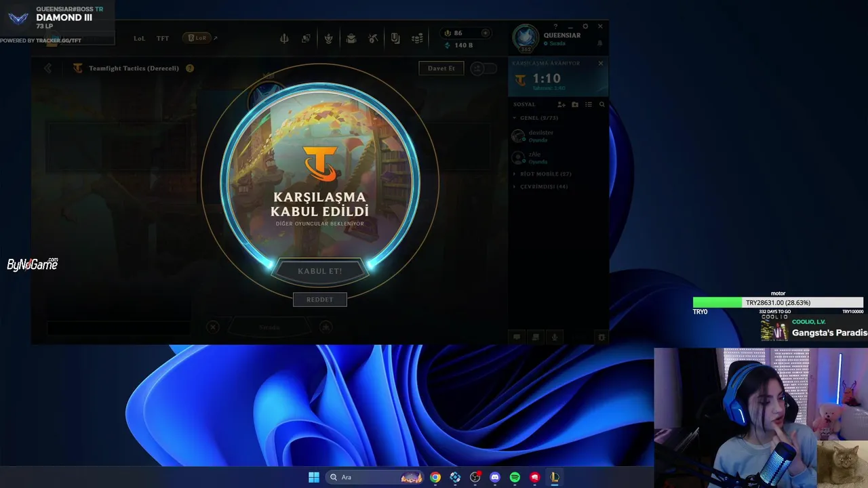Click the Davet Et invite button
This screenshot has height=488, width=868.
click(441, 68)
